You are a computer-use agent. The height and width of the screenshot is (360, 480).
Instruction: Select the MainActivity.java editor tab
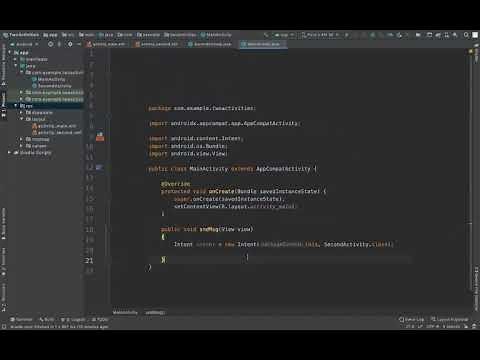pyautogui.click(x=263, y=44)
